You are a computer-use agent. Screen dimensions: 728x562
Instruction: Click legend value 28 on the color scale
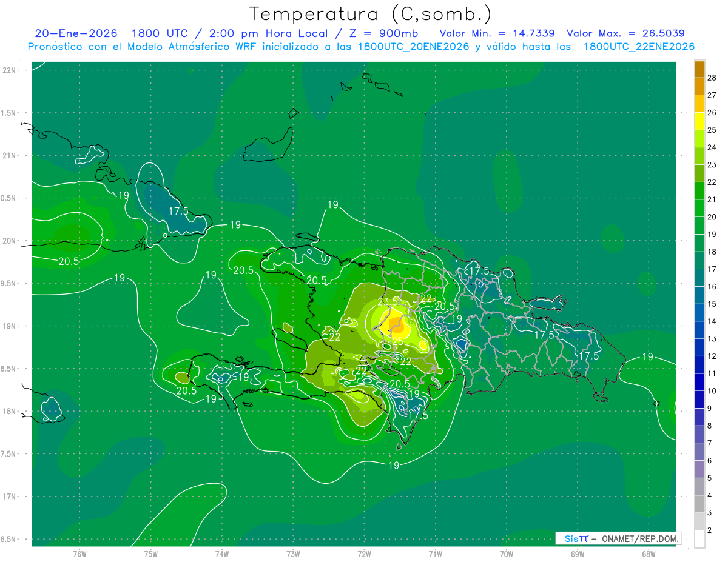[x=712, y=78]
